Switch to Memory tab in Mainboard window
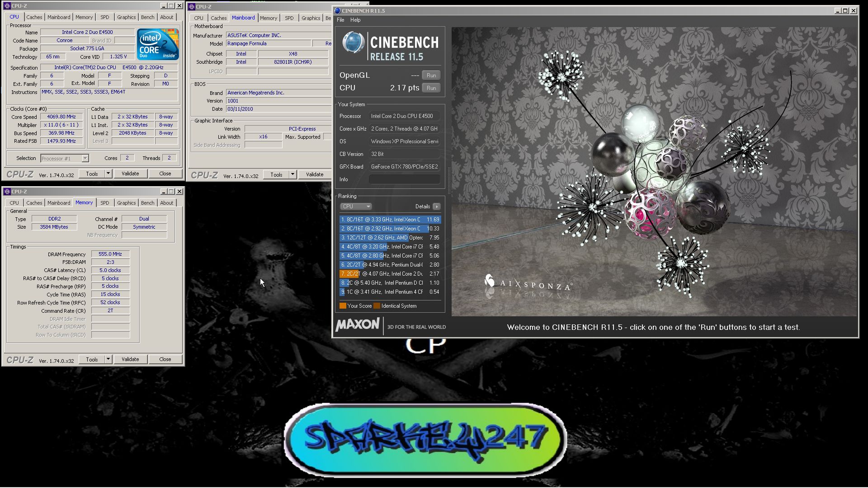Screen dimensions: 868x488 [269, 18]
